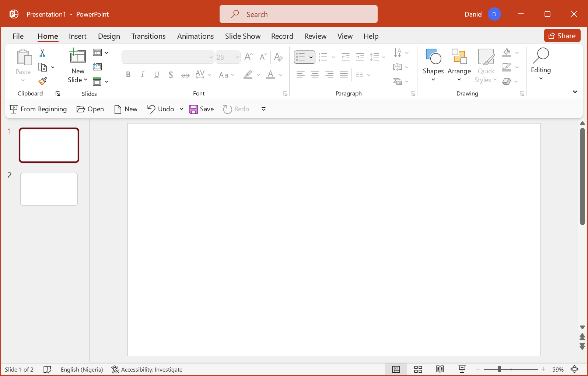Switch to the Transitions tab
This screenshot has height=376, width=588.
click(x=148, y=36)
